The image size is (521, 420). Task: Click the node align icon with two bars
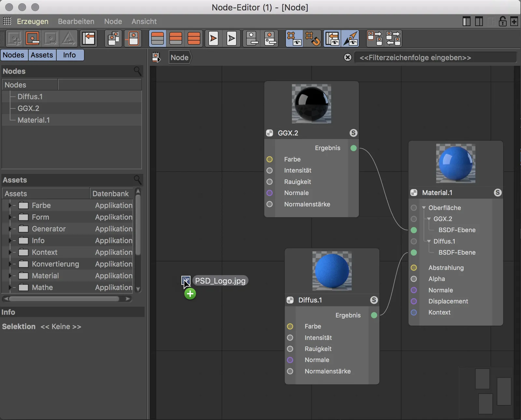270,38
